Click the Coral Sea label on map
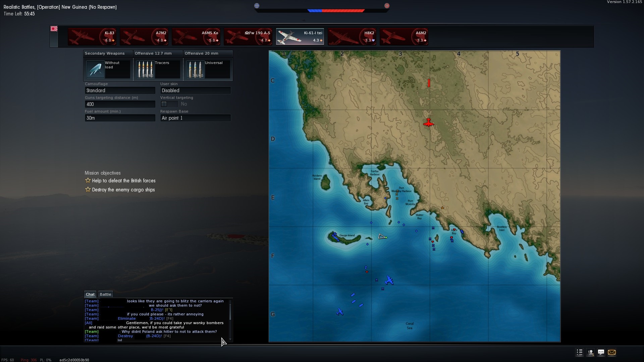 coord(410,326)
